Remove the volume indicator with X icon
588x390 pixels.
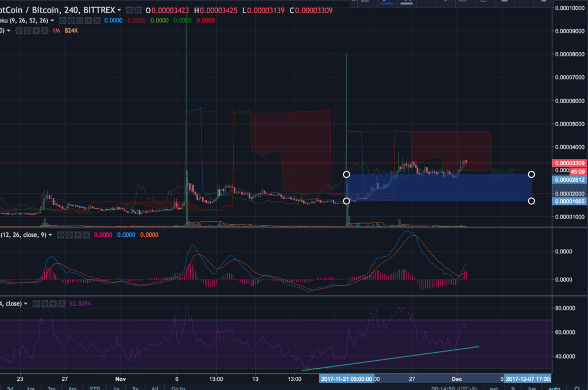click(x=45, y=31)
